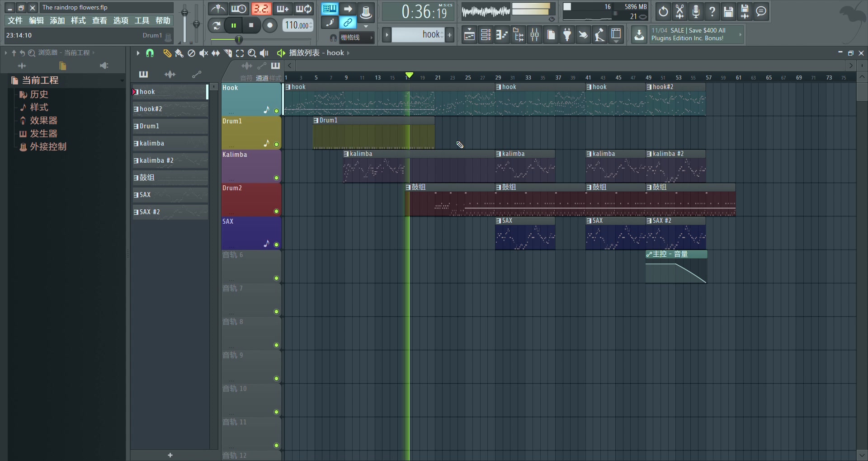868x461 pixels.
Task: Open the 工具 menu
Action: pos(142,20)
